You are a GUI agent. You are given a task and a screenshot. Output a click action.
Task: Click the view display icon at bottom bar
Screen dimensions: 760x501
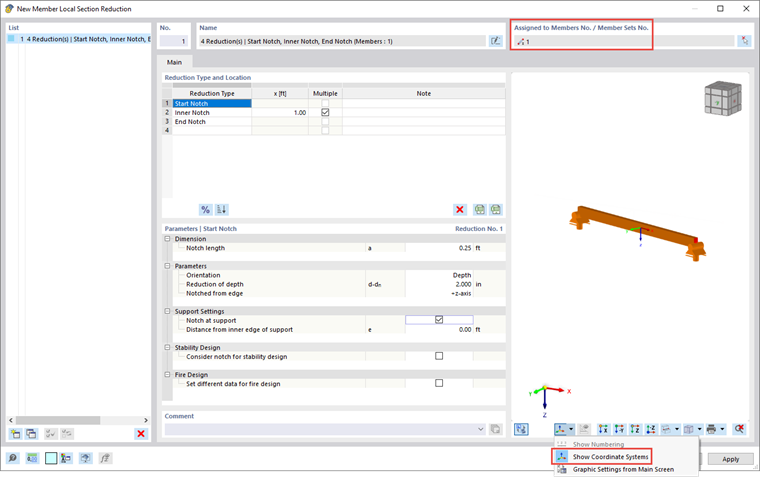[86, 458]
